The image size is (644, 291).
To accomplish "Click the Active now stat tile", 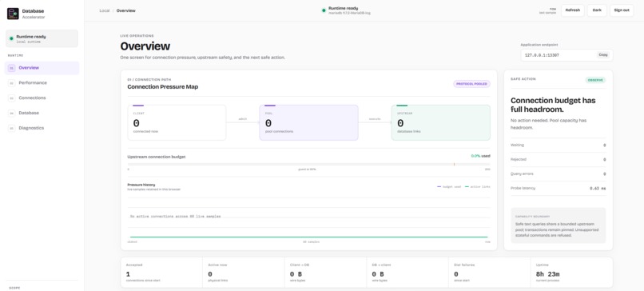I will click(244, 273).
